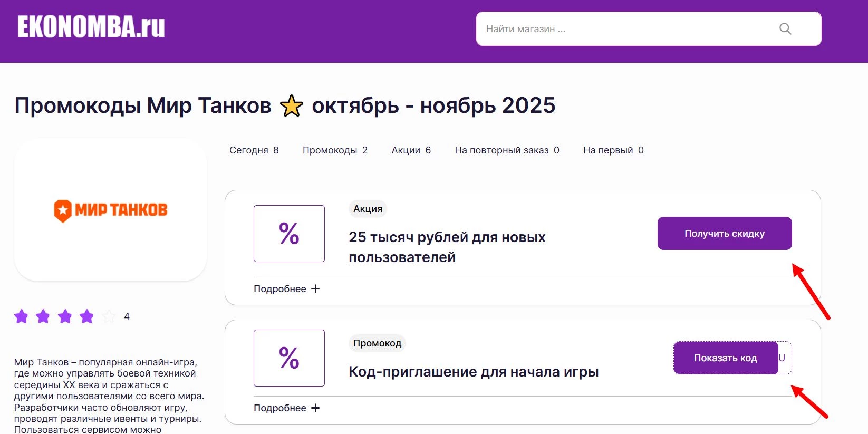This screenshot has width=868, height=434.
Task: Click the percent icon of the Код-приглашение offer
Action: 289,358
